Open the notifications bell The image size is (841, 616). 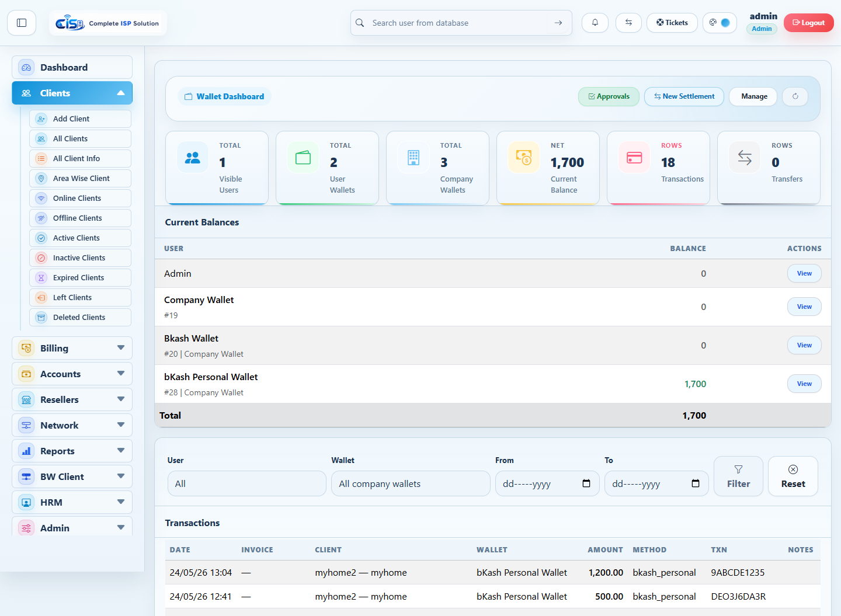(x=595, y=23)
